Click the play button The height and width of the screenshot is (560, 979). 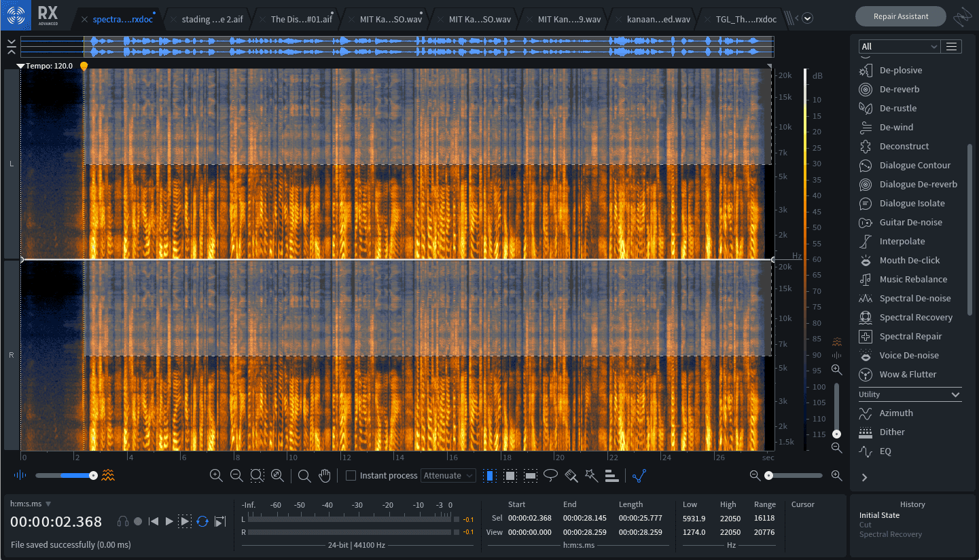point(169,521)
